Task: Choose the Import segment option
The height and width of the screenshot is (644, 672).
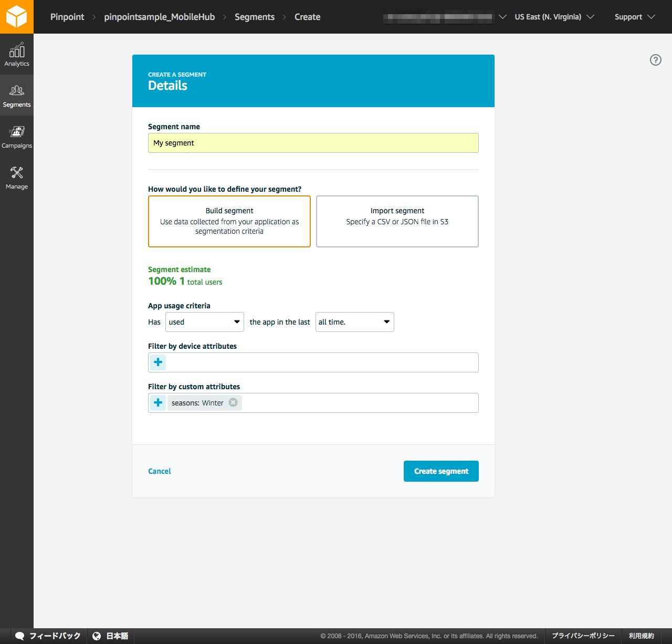Action: pyautogui.click(x=397, y=221)
